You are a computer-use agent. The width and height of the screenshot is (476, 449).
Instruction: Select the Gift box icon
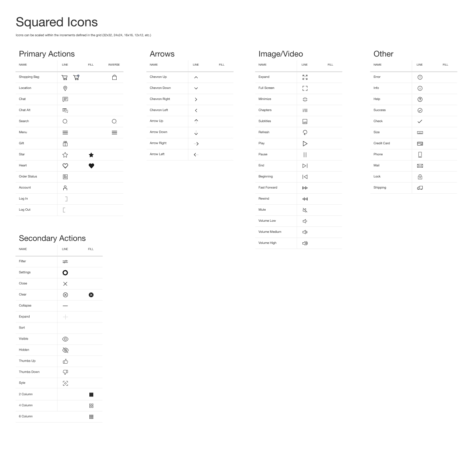(65, 144)
